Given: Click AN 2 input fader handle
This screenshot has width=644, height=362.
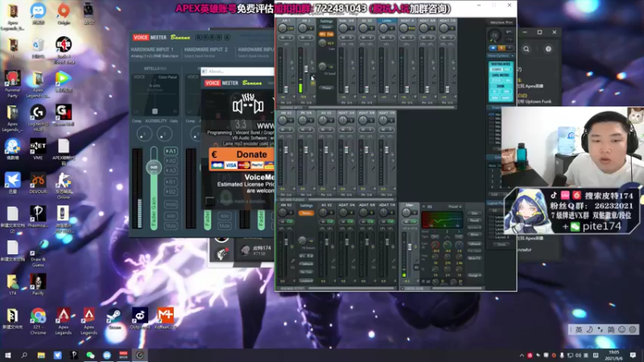Looking at the screenshot, I should (x=306, y=69).
